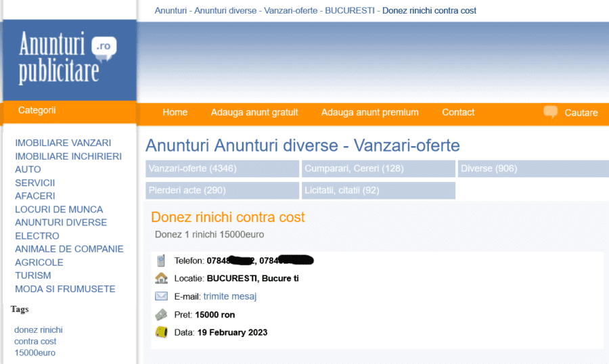
Task: Open Adauga anunt premium
Action: pyautogui.click(x=369, y=112)
